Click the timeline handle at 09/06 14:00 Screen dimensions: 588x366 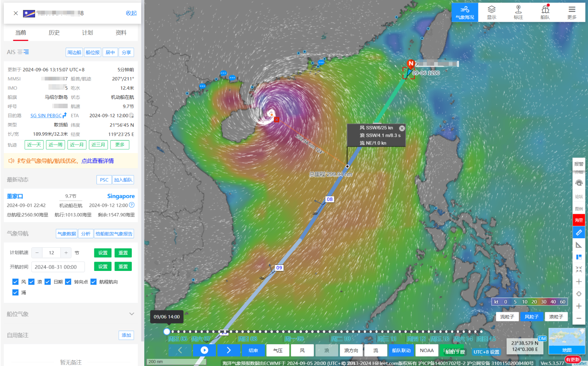point(167,331)
